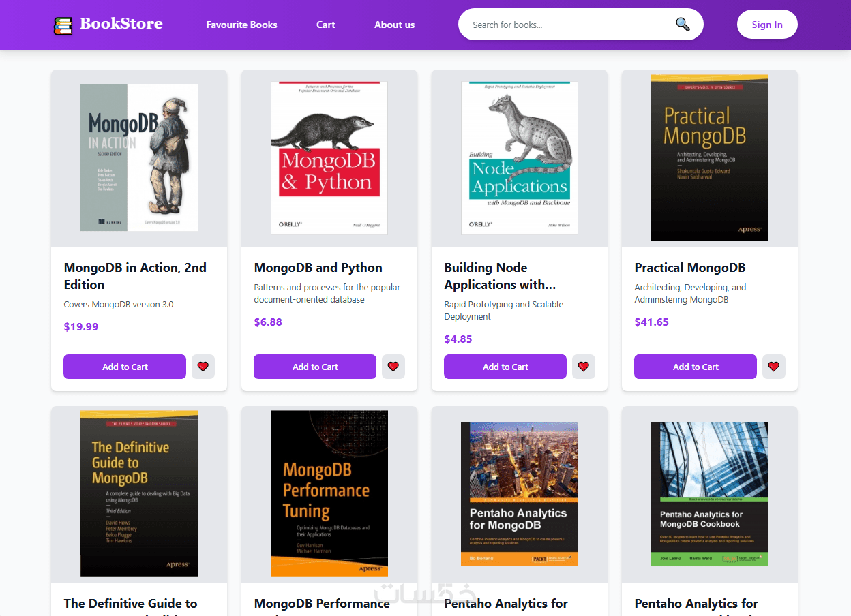Go to the Cart menu item
851x616 pixels.
326,25
